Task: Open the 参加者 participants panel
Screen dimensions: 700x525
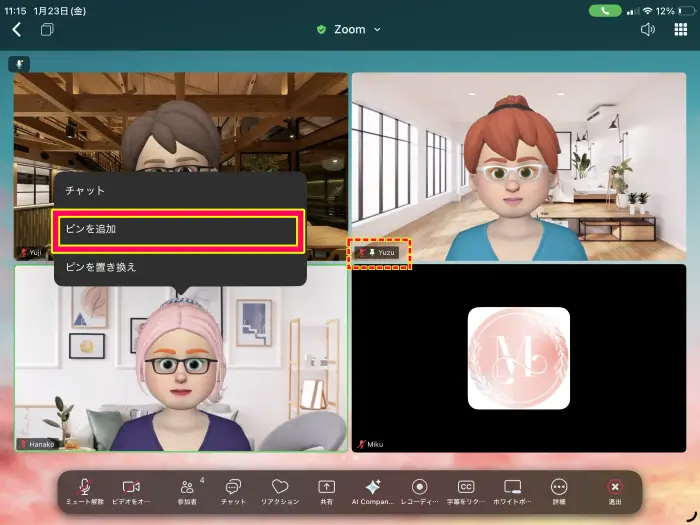Action: tap(188, 492)
